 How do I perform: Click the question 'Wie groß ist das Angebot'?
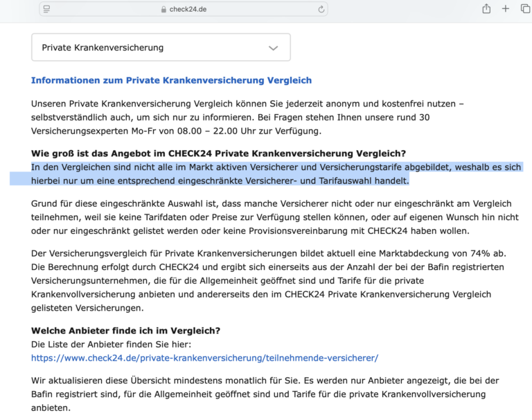(218, 154)
